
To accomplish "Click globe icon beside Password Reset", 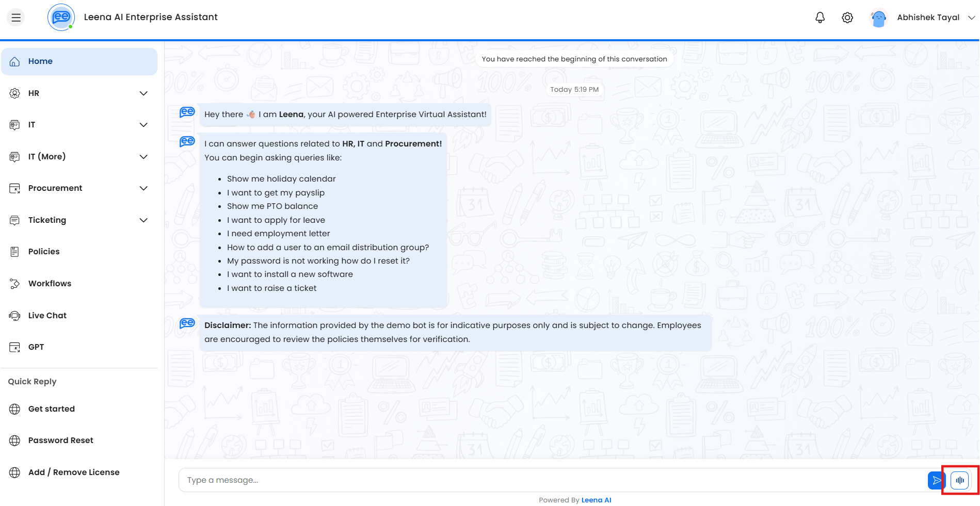I will 15,440.
